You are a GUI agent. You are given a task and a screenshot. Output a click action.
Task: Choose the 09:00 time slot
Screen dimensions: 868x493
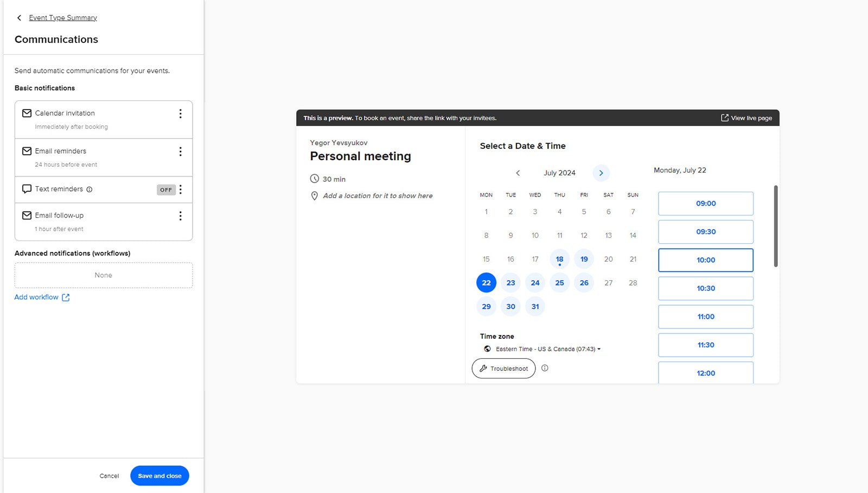coord(706,204)
